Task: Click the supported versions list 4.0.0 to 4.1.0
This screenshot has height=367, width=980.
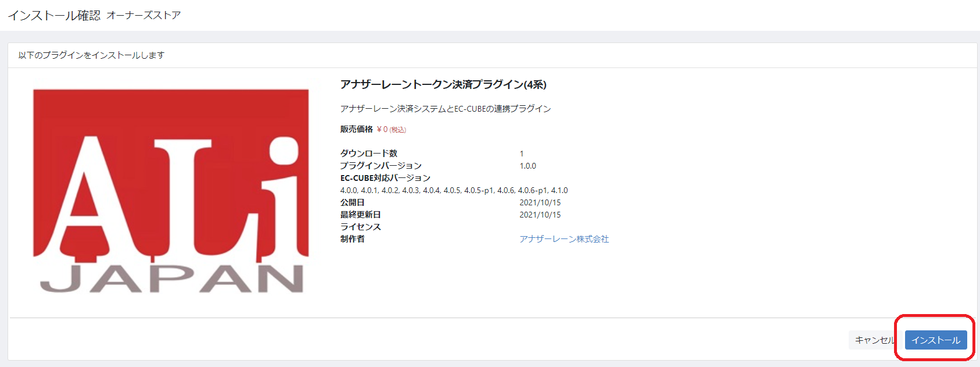Action: click(x=454, y=191)
